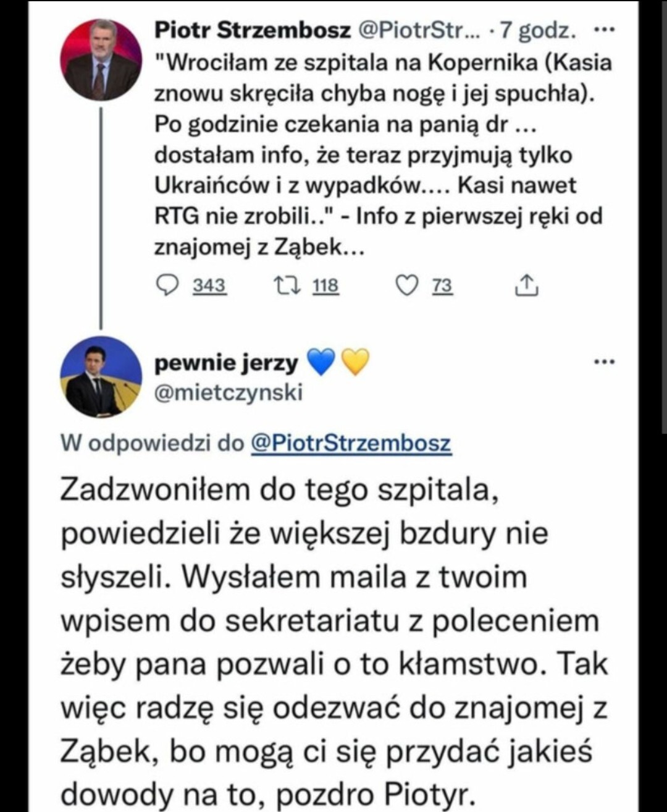667x812 pixels.
Task: Click the pewnie jerzy display name
Action: [226, 363]
